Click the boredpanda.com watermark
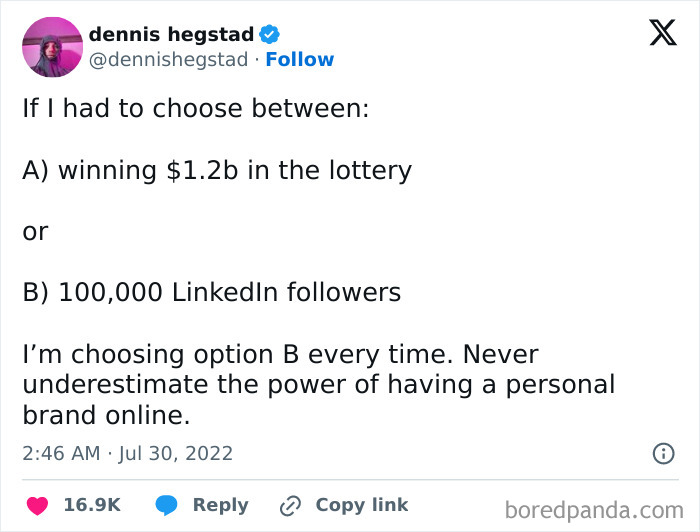Viewport: 700px width, 532px height. (x=594, y=510)
